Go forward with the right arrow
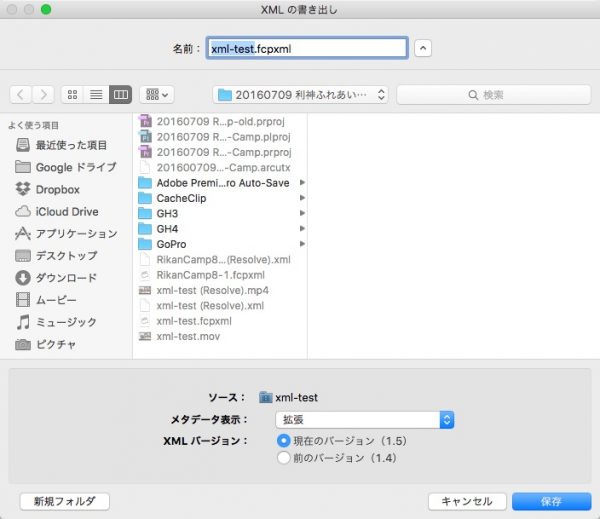The width and height of the screenshot is (600, 519). pyautogui.click(x=43, y=95)
